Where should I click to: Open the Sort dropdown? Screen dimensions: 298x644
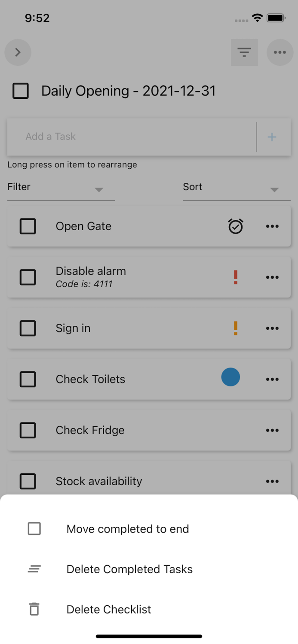pyautogui.click(x=236, y=187)
